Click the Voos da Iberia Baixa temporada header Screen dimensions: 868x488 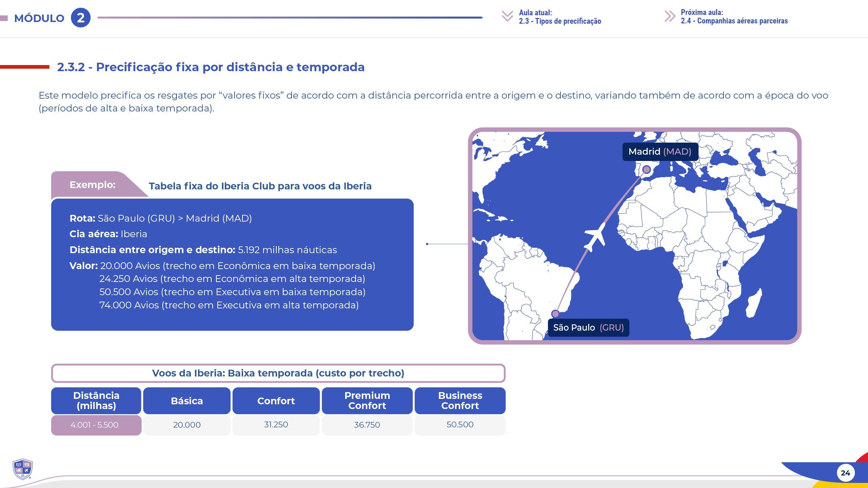278,373
